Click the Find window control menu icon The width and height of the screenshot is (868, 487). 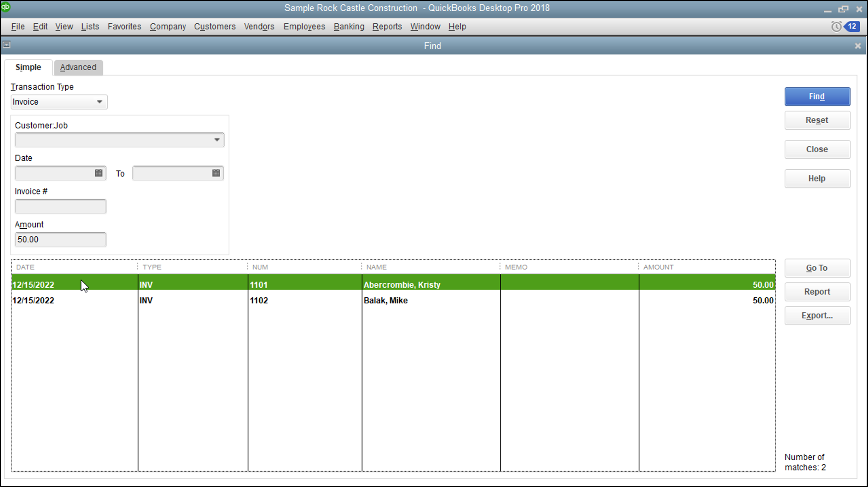tap(7, 45)
